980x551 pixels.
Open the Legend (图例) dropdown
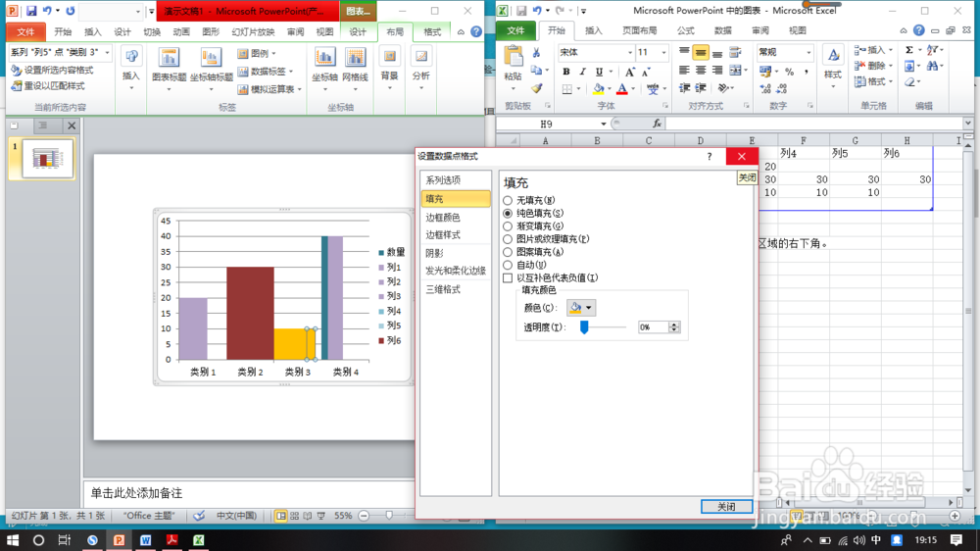257,54
